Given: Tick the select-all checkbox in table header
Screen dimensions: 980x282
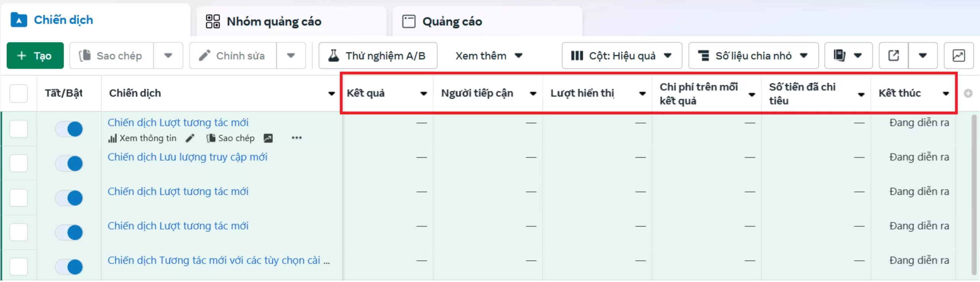Looking at the screenshot, I should pyautogui.click(x=18, y=93).
